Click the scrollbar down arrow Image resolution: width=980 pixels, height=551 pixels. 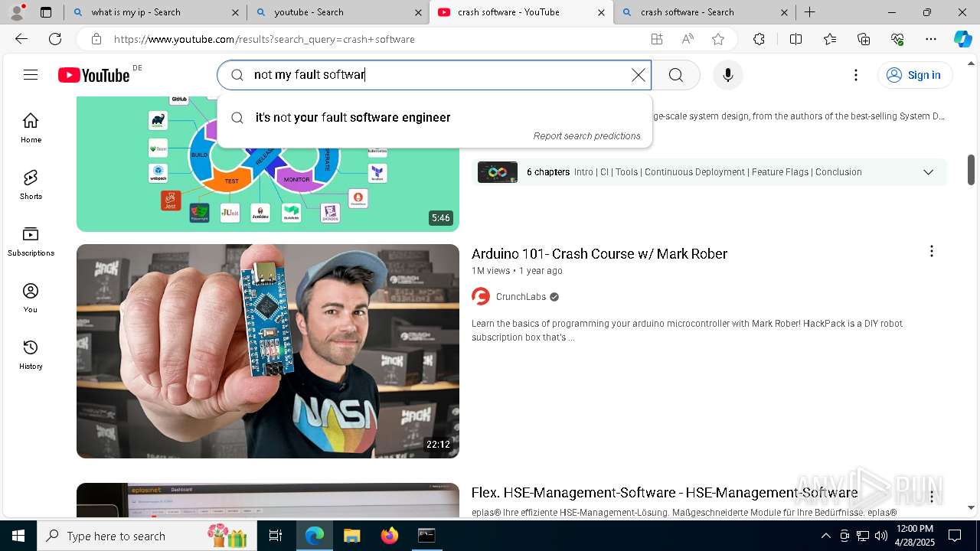tap(971, 507)
